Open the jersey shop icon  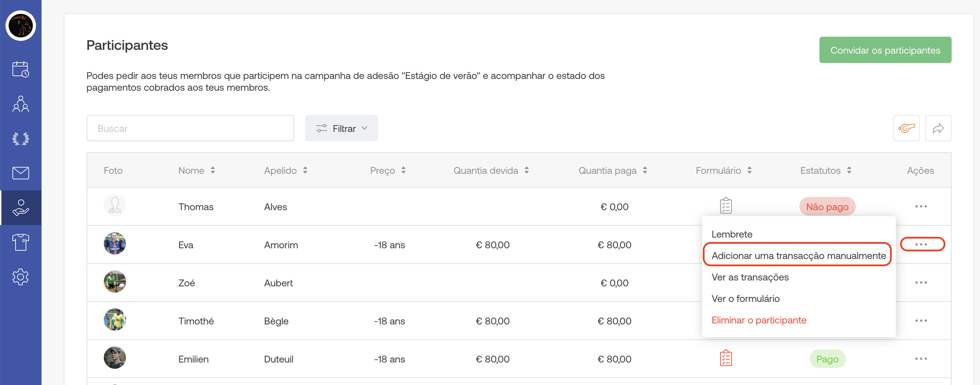coord(20,242)
